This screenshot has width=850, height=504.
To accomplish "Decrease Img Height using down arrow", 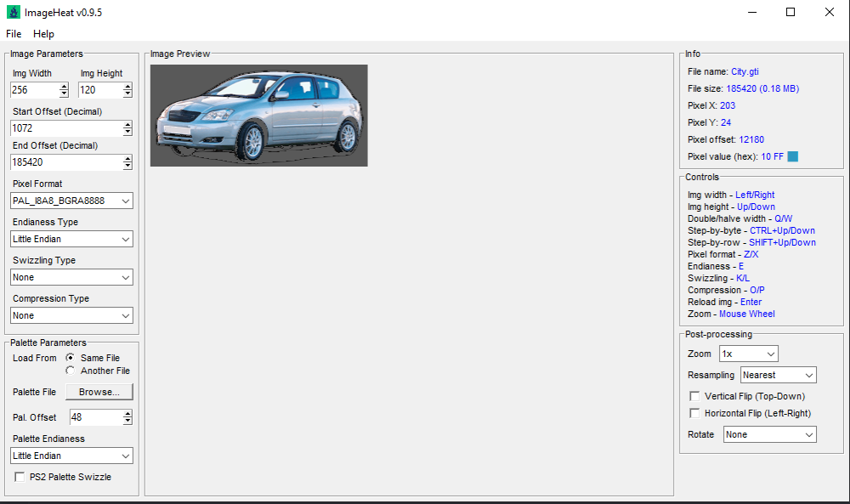I will tap(127, 93).
